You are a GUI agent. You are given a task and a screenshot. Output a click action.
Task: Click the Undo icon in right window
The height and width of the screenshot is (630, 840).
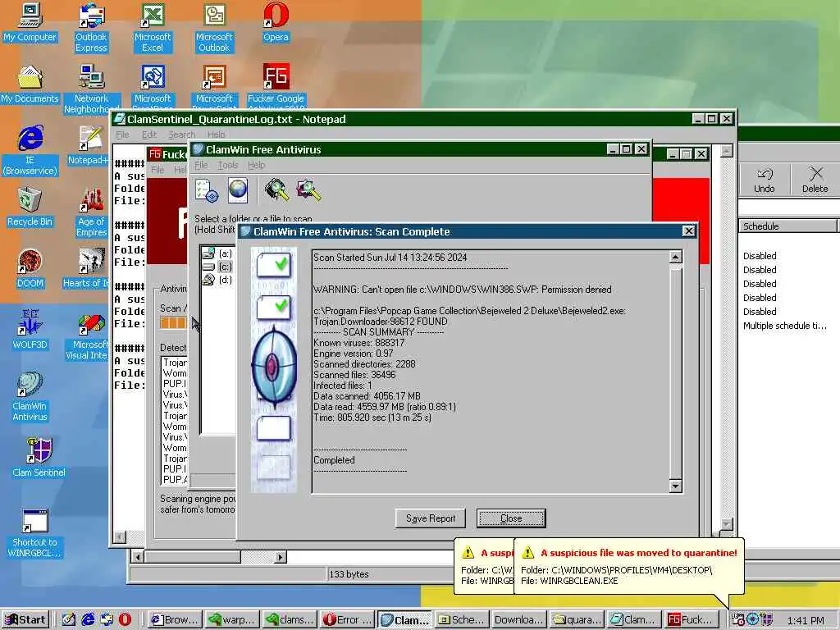click(764, 180)
